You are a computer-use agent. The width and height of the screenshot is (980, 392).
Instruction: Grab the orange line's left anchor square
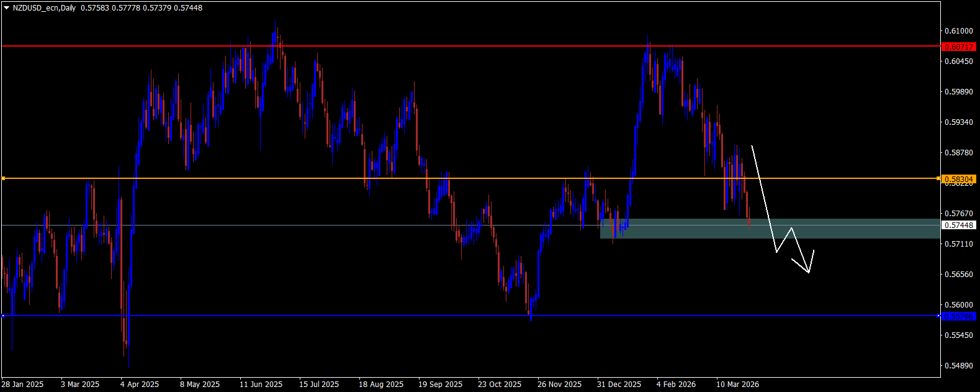3,179
